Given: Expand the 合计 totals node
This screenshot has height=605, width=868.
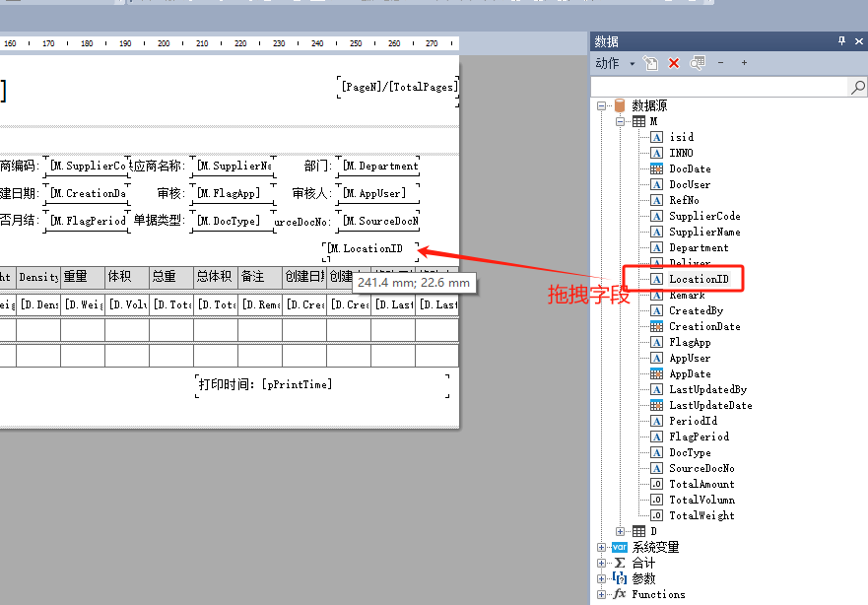Looking at the screenshot, I should point(602,563).
